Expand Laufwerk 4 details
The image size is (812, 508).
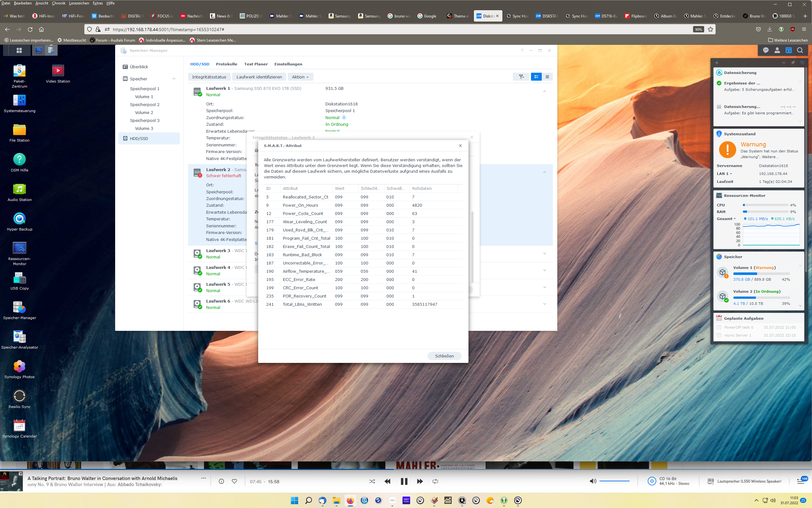tap(545, 271)
